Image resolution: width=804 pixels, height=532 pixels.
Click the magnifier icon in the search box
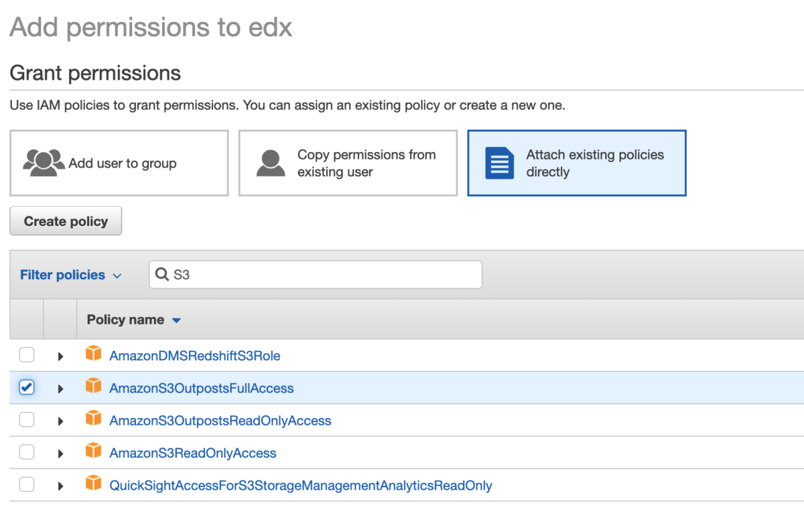(162, 274)
